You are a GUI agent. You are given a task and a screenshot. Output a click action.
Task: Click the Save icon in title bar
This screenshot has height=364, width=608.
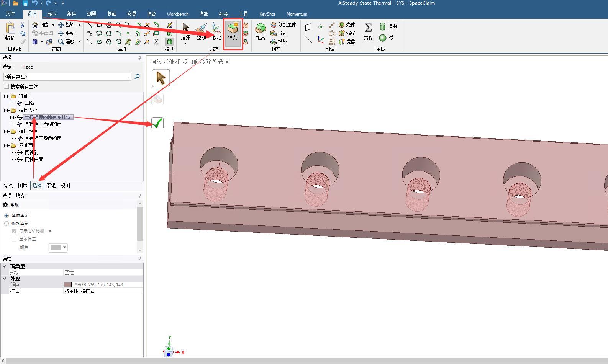pyautogui.click(x=25, y=3)
